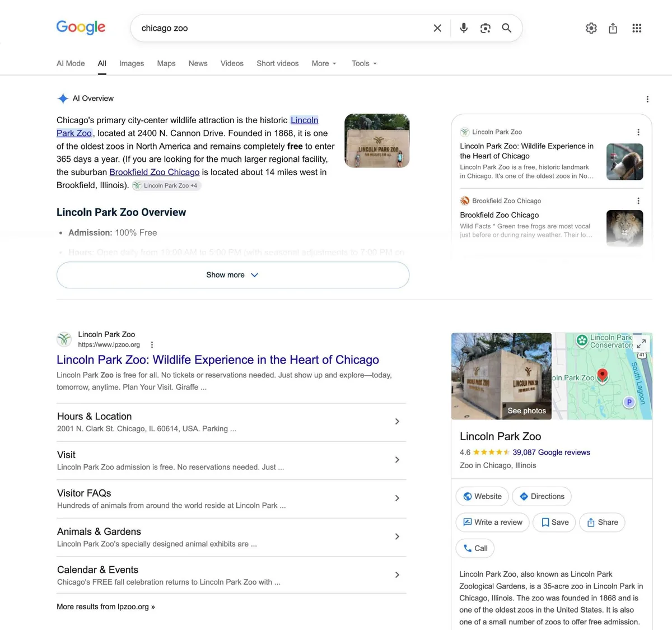Screen dimensions: 672x630
Task: Click the https://www.lpzoo.org URL text
Action: point(109,345)
